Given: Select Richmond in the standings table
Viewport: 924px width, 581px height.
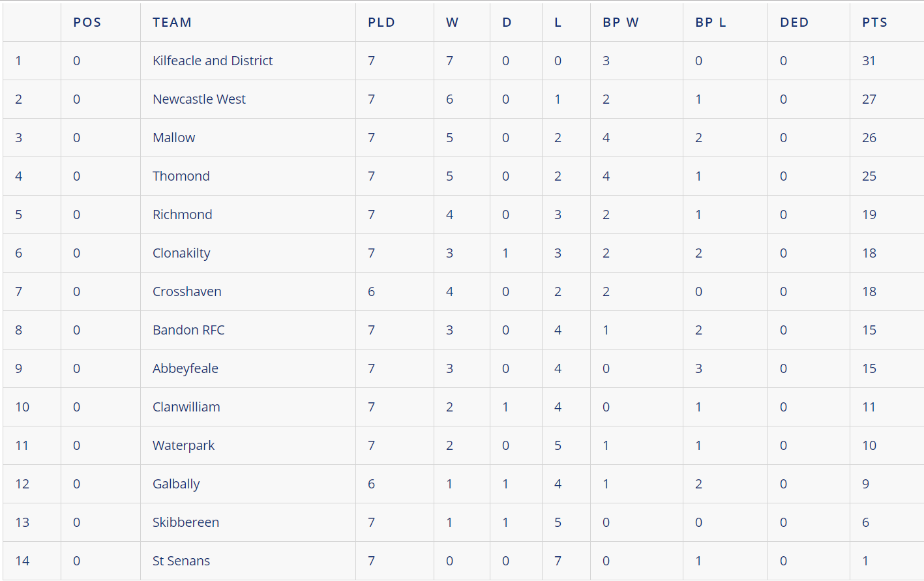Looking at the screenshot, I should pos(182,215).
